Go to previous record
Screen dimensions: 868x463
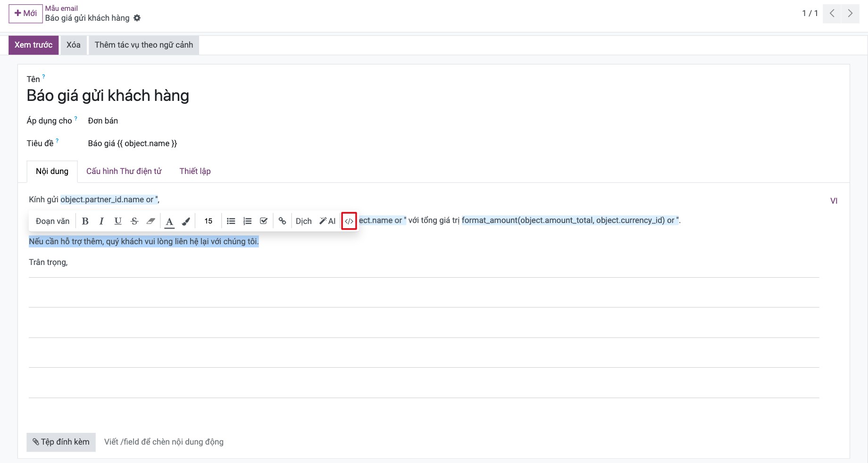pos(832,13)
